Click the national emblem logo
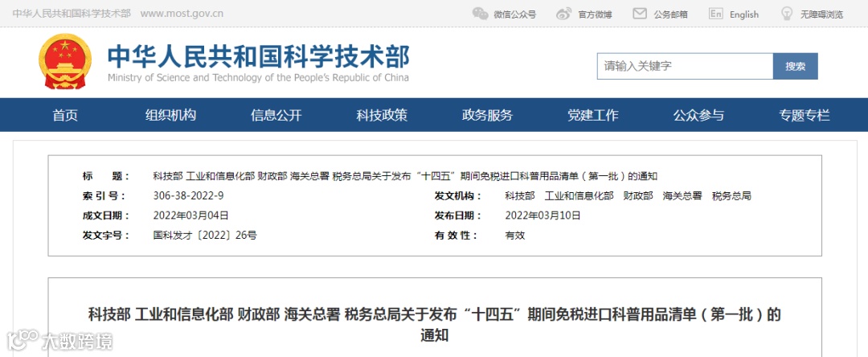Viewport: 868px width, 357px height. tap(65, 61)
